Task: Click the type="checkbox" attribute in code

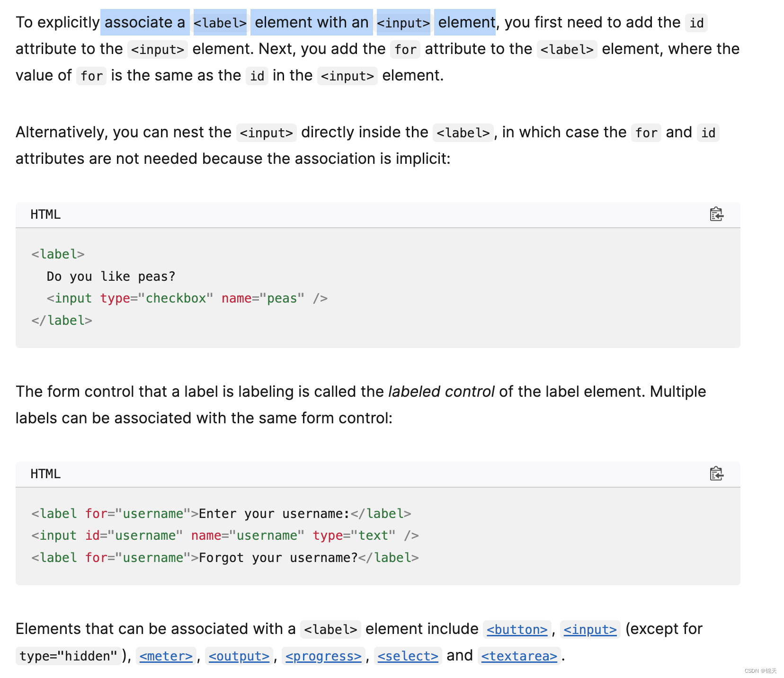Action: pyautogui.click(x=157, y=298)
